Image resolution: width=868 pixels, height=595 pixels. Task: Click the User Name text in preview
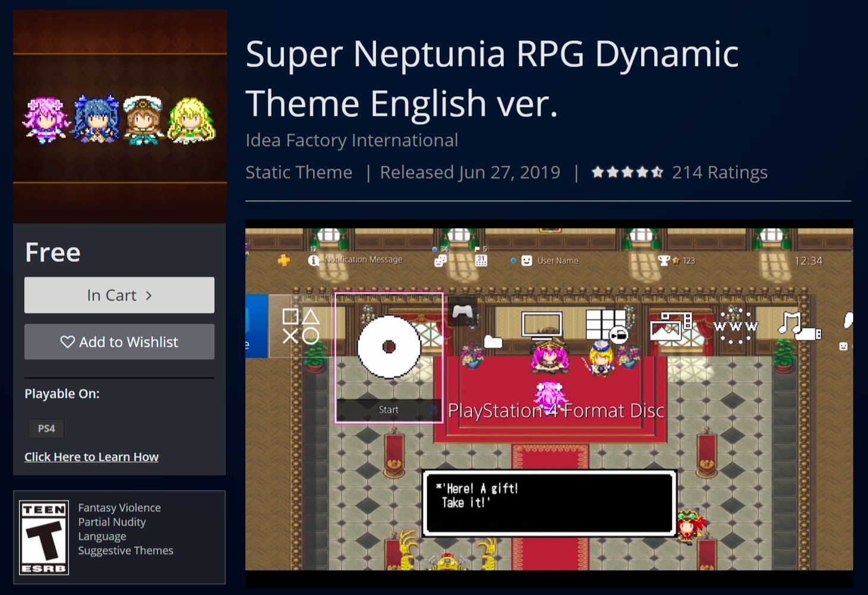558,261
